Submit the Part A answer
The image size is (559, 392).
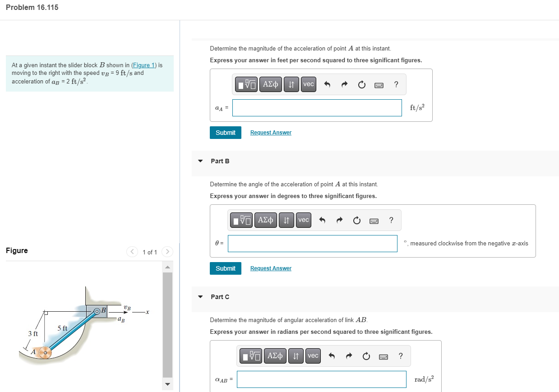tap(225, 132)
